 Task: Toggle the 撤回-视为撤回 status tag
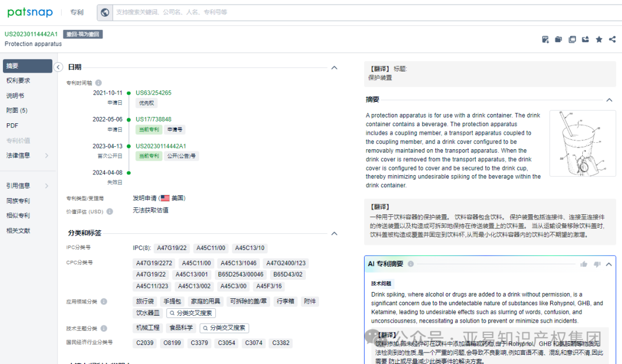(x=82, y=34)
